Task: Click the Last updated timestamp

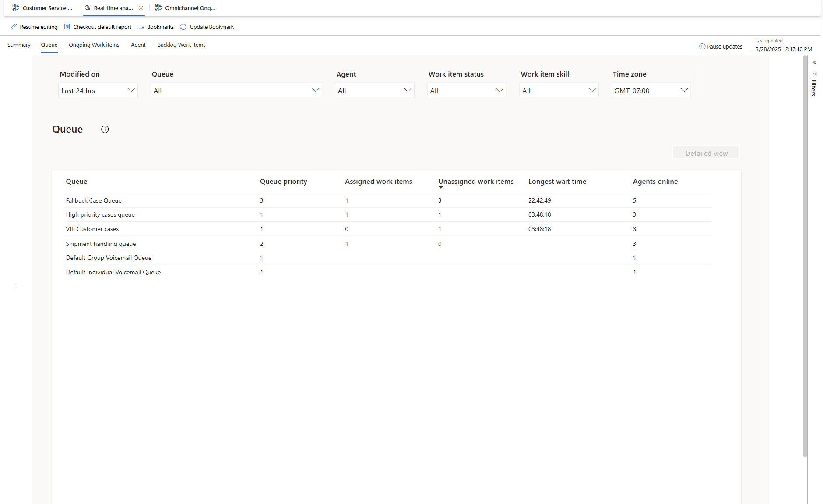Action: (x=784, y=49)
